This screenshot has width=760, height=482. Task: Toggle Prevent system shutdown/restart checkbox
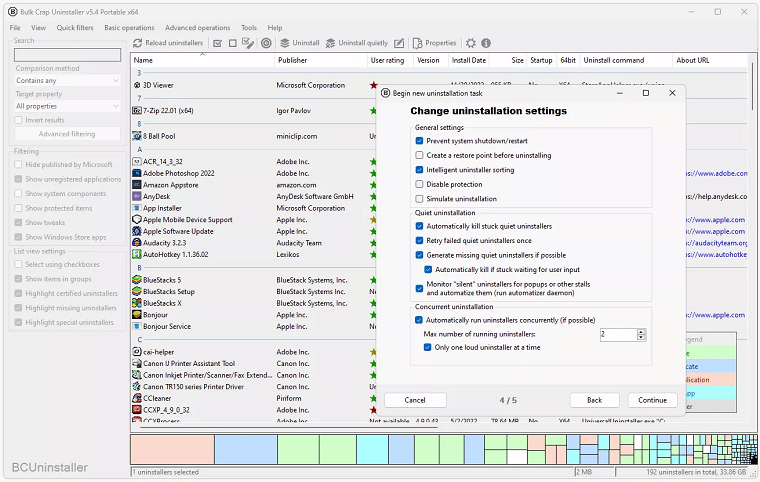[419, 141]
